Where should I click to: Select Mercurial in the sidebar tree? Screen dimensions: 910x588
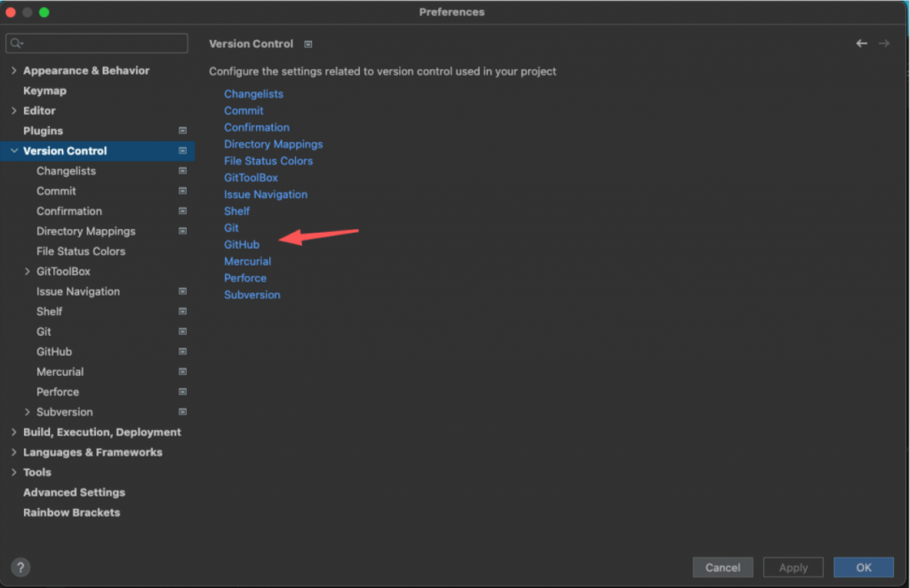pos(60,371)
